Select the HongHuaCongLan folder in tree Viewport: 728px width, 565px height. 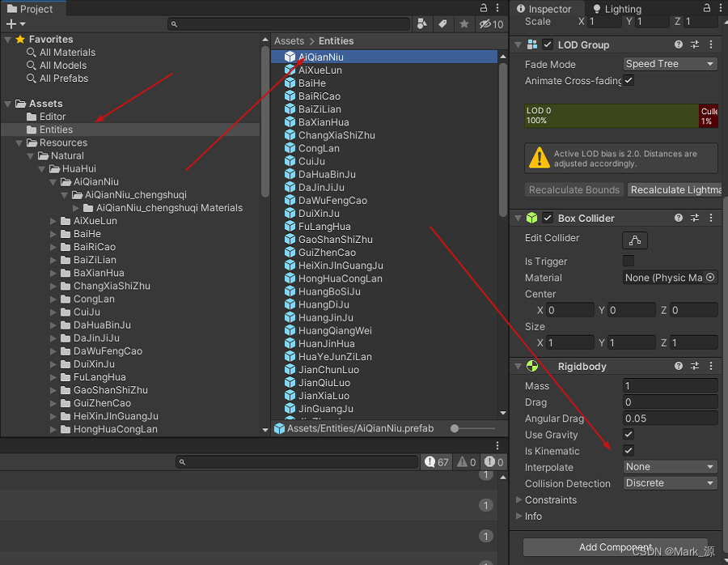click(x=109, y=429)
